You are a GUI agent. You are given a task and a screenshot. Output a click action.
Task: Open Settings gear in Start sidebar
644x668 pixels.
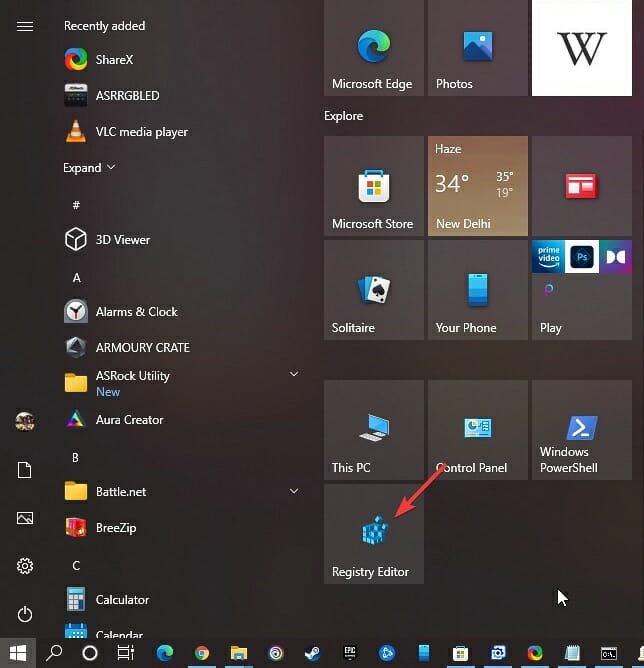tap(25, 566)
